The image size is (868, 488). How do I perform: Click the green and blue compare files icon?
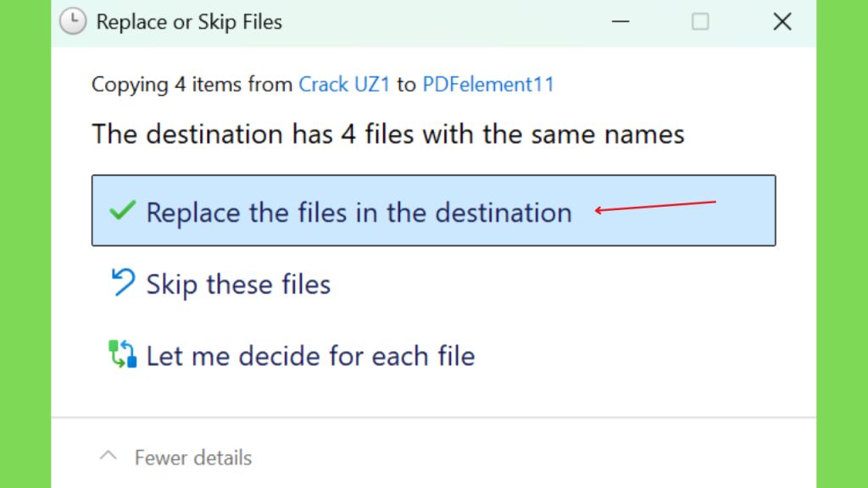(x=122, y=354)
